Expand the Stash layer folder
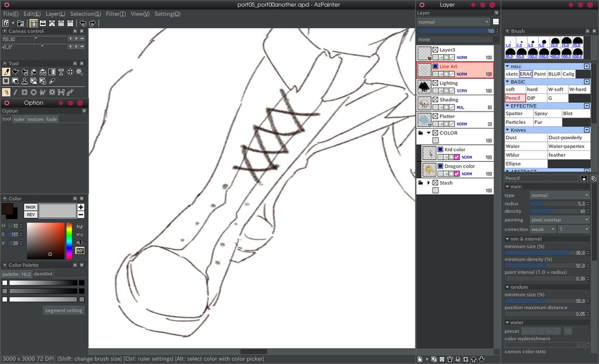Viewport: 599px width, 364px height. tap(429, 183)
